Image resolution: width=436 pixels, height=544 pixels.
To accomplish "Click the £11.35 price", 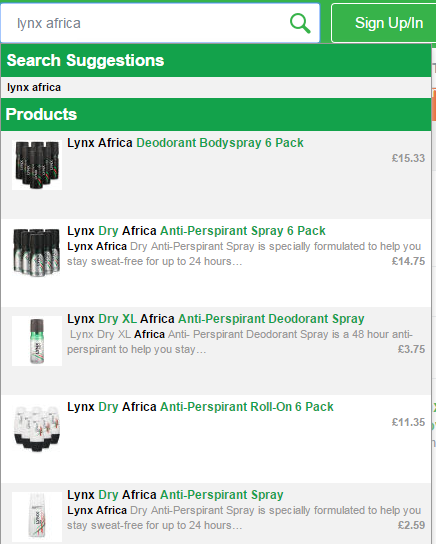I will coord(408,422).
